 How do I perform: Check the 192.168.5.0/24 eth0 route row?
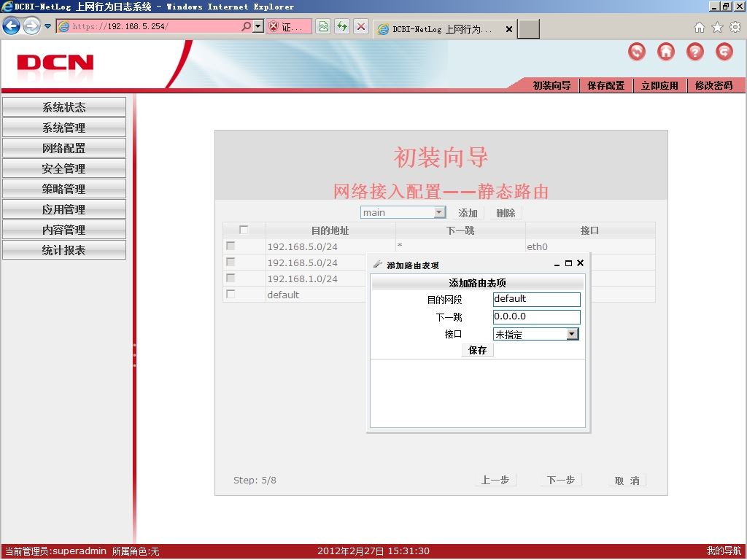231,246
